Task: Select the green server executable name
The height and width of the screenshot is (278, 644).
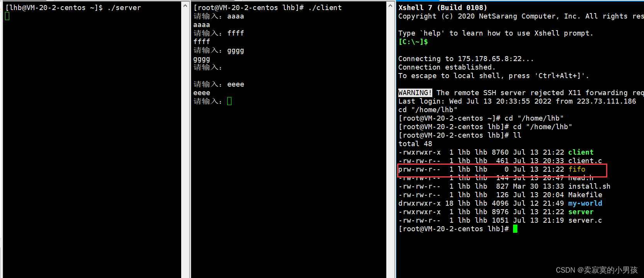Action: (x=581, y=212)
